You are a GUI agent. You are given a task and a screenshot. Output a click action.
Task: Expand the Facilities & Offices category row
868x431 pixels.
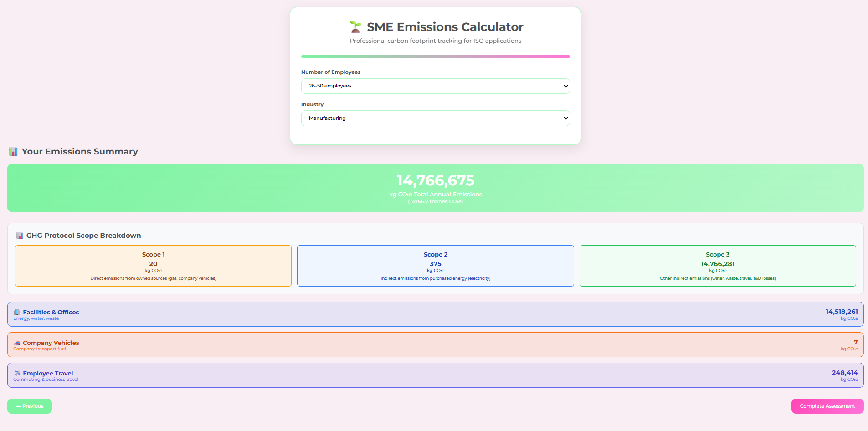pos(435,314)
